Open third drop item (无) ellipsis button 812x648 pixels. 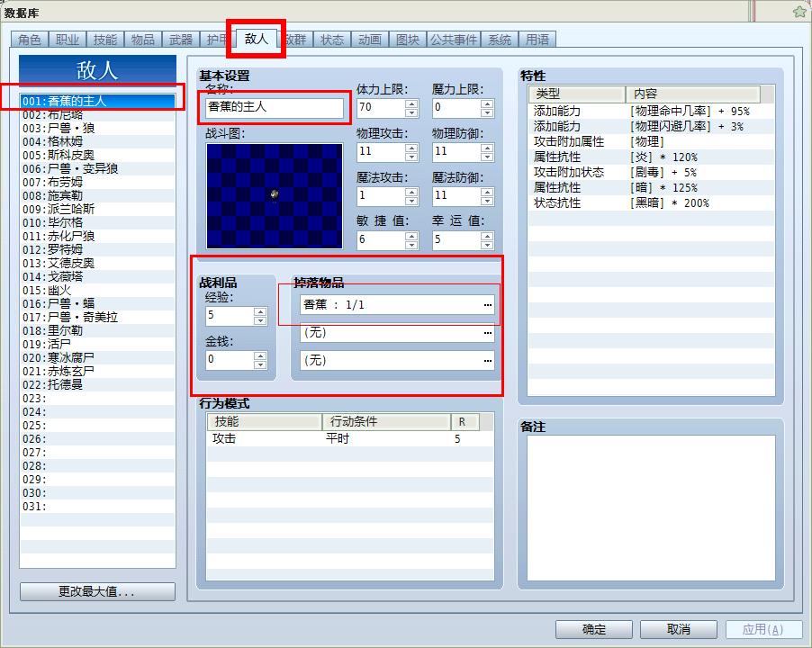[x=487, y=361]
